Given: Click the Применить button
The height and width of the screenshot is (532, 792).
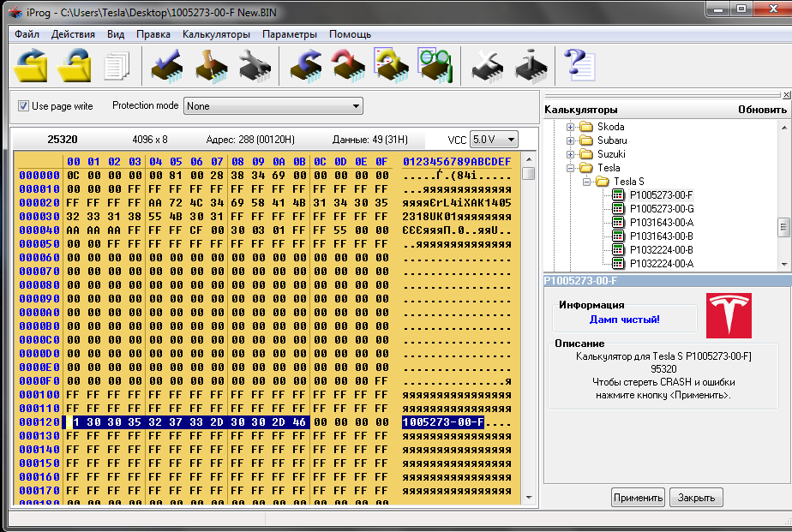Looking at the screenshot, I should (x=638, y=498).
